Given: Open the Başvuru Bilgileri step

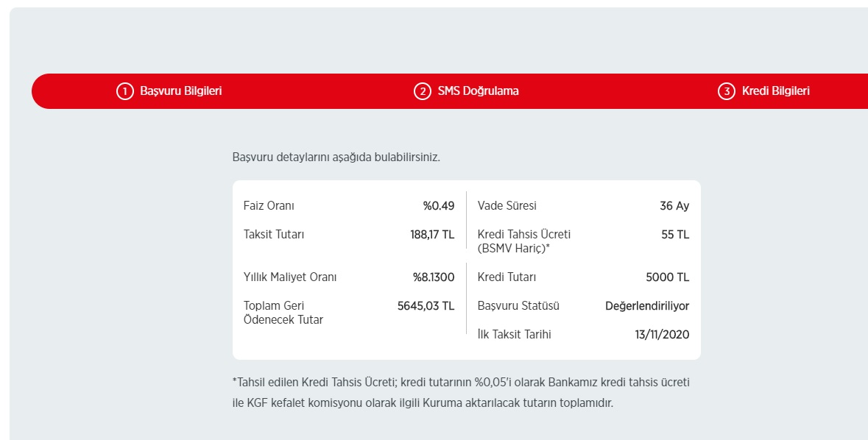Looking at the screenshot, I should coord(180,91).
